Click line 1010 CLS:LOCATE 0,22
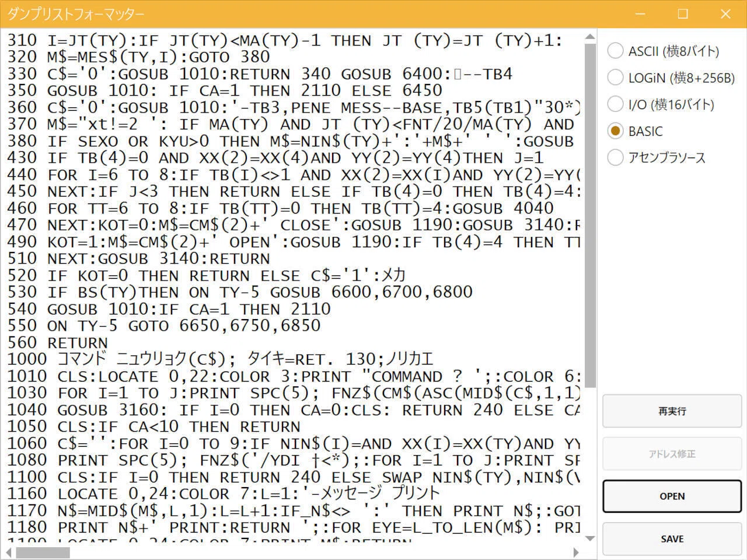Viewport: 747px width, 560px height. (294, 376)
